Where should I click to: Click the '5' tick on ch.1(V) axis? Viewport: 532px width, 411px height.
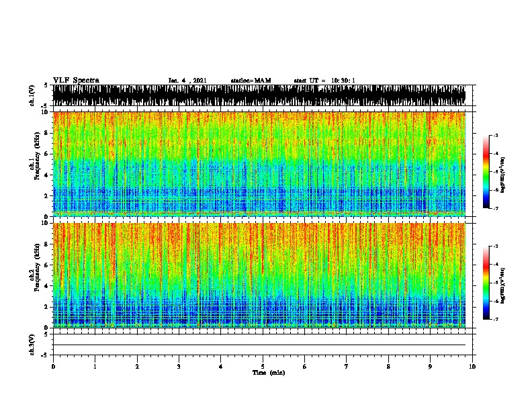coord(46,85)
